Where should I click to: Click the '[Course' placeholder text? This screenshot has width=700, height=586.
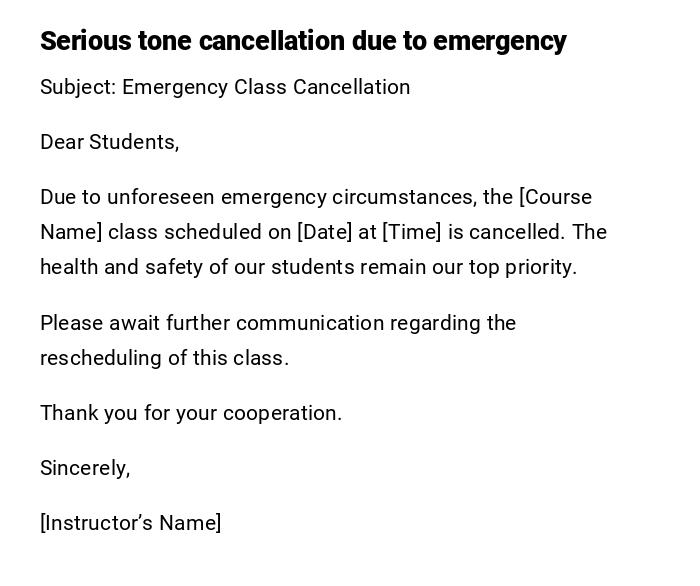tap(555, 197)
